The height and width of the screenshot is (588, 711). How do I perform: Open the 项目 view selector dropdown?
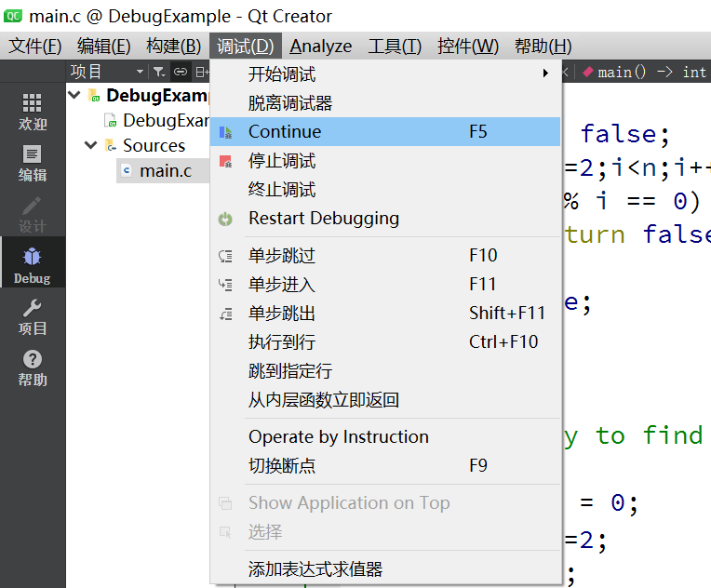coord(107,72)
